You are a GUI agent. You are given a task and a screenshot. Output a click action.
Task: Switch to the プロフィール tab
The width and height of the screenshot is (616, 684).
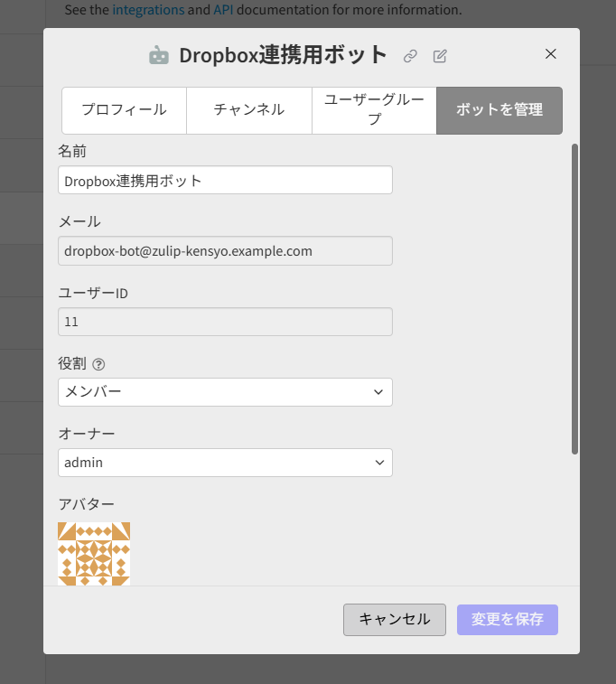pyautogui.click(x=124, y=110)
